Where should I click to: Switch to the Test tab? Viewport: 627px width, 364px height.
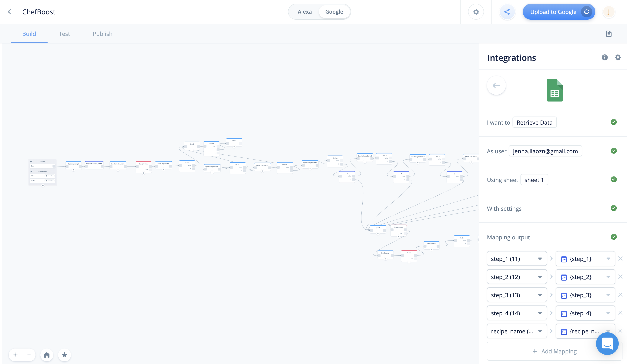64,34
